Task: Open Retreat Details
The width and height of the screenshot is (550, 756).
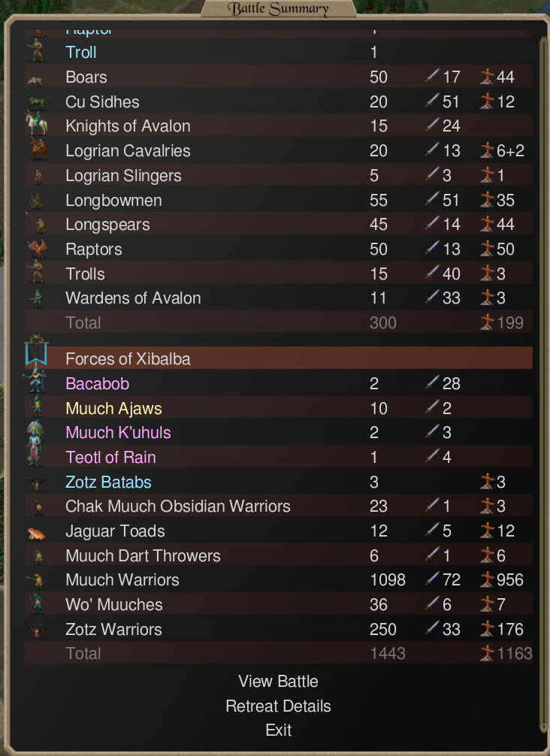Action: pyautogui.click(x=278, y=706)
